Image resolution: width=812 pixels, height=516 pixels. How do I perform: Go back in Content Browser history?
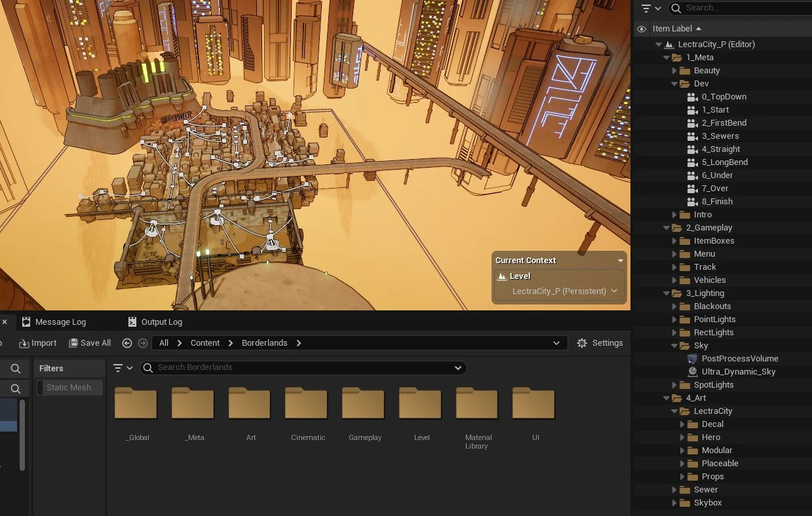point(127,343)
